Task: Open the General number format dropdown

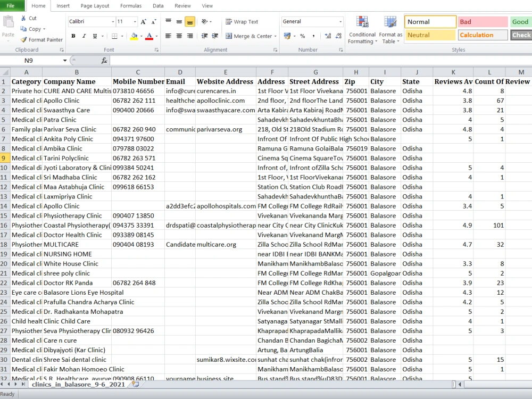Action: [340, 21]
